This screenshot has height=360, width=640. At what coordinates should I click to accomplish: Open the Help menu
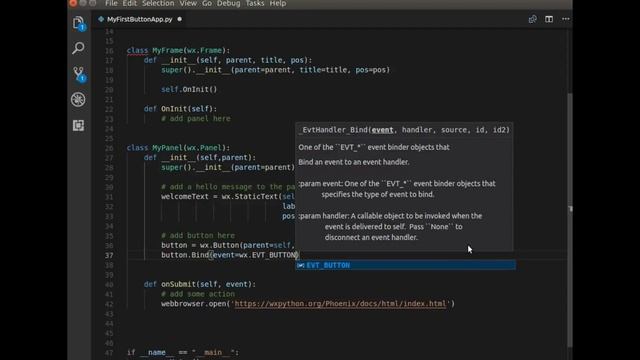click(278, 3)
